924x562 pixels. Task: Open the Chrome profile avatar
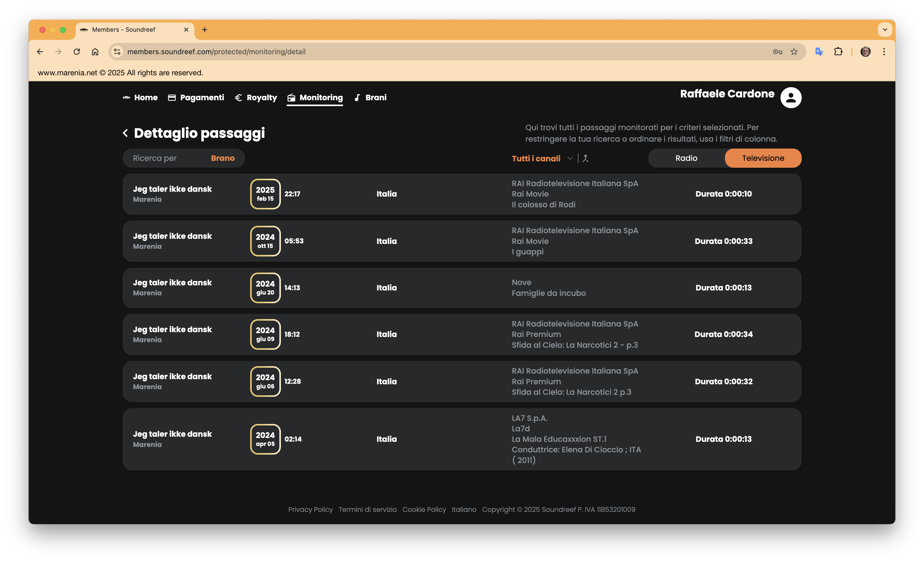865,52
